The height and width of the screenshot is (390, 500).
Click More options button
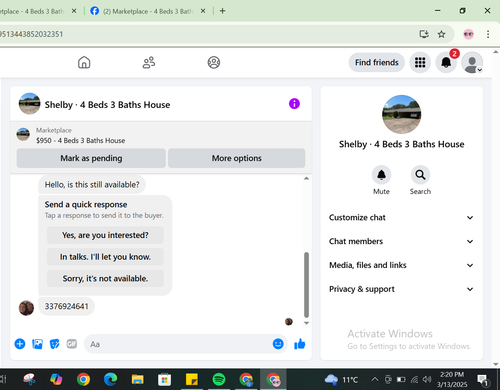click(x=237, y=158)
